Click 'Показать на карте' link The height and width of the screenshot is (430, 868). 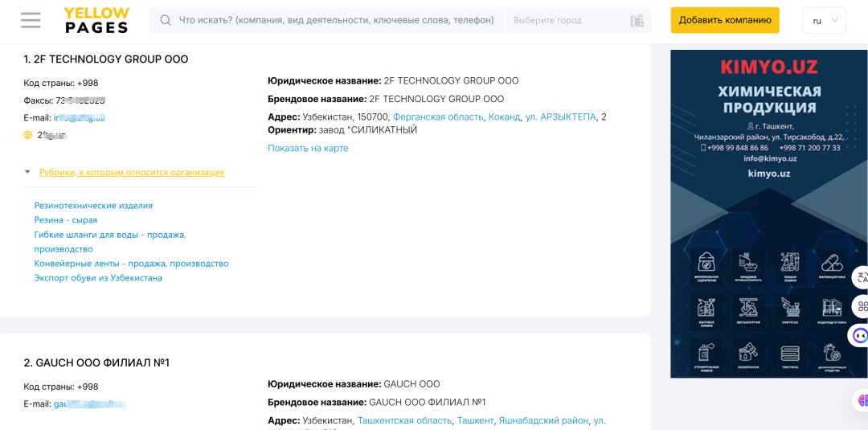pyautogui.click(x=308, y=149)
